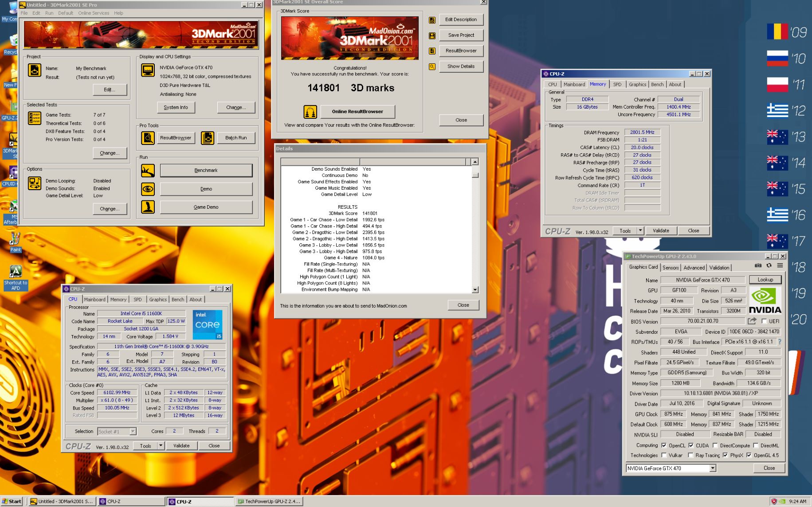Click the GPU-Z refresh icon

coord(769,265)
